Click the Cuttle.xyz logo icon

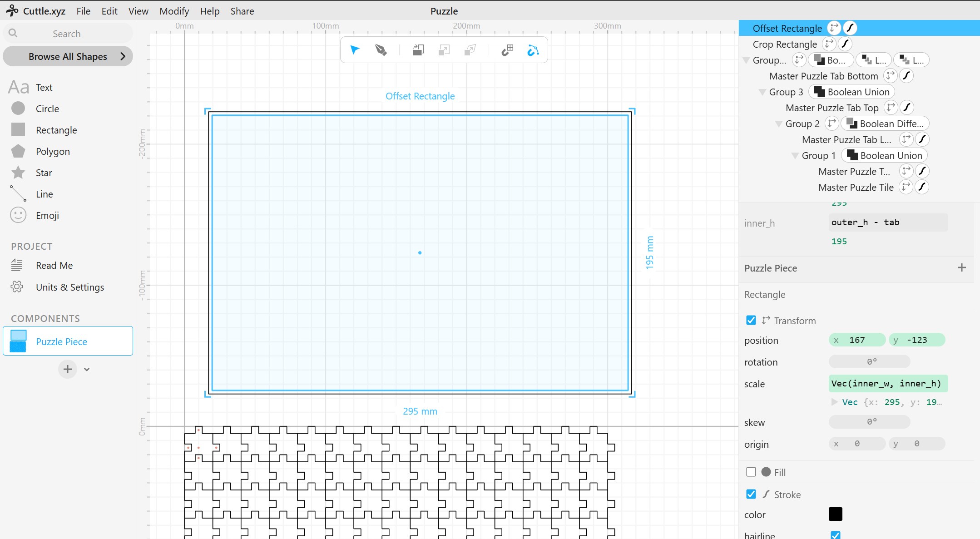coord(12,11)
